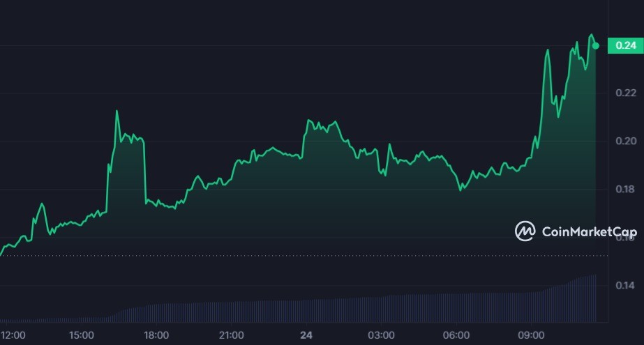The width and height of the screenshot is (644, 345).
Task: Click the 0.18 price axis label
Action: tap(626, 189)
